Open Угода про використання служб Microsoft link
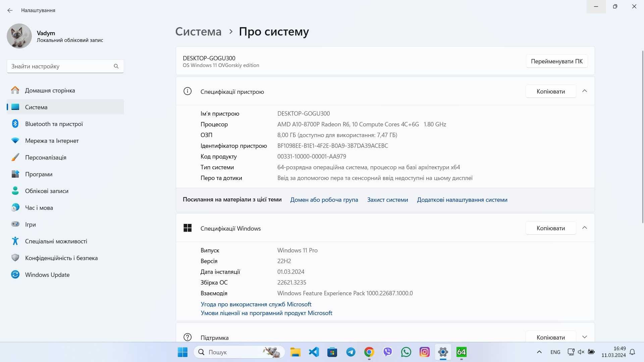The image size is (644, 362). point(256,304)
